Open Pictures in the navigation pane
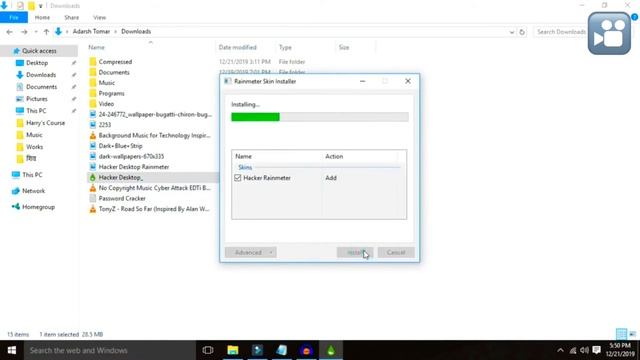This screenshot has width=640, height=360. (x=37, y=99)
